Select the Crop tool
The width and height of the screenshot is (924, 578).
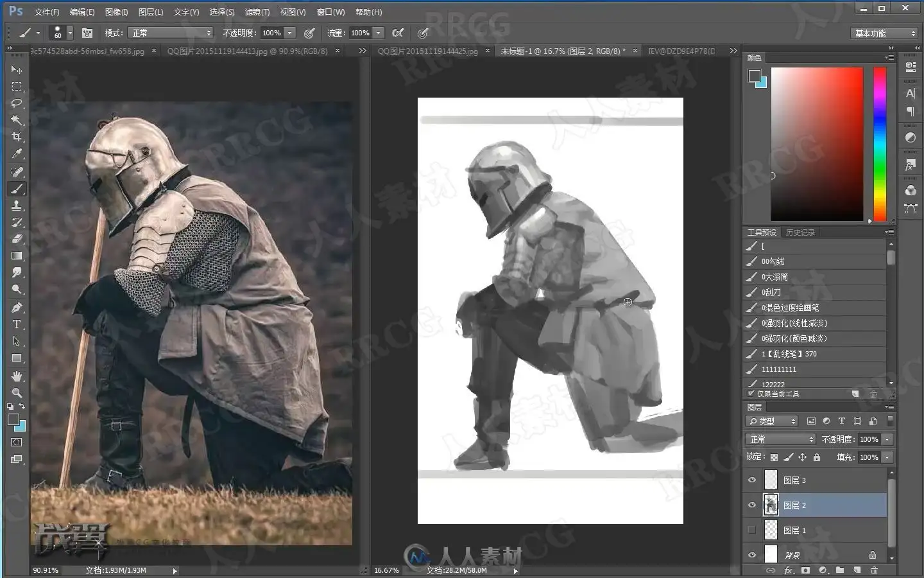[x=17, y=137]
